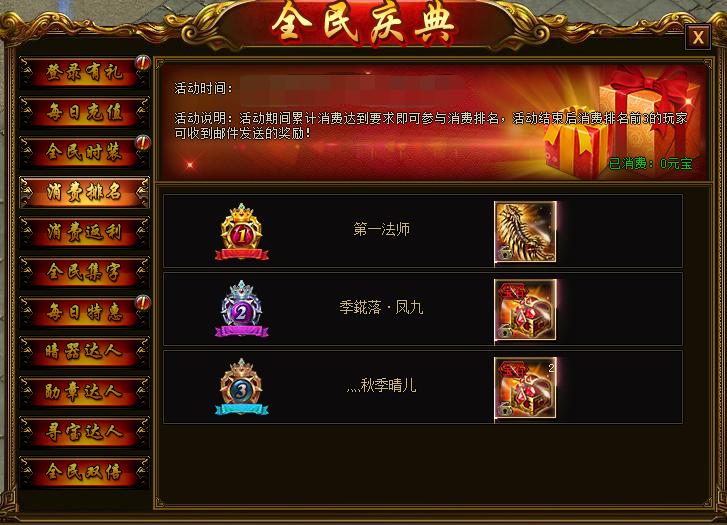
Task: Click the red alert badge on 每日特惠
Action: (x=143, y=302)
